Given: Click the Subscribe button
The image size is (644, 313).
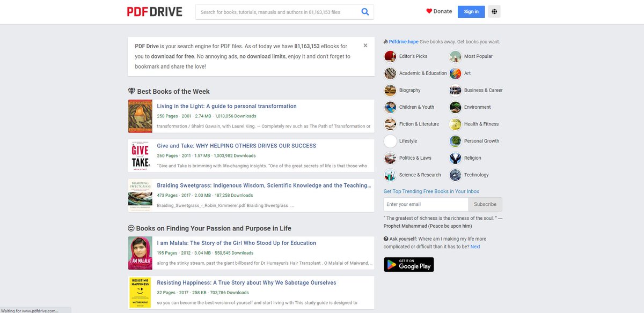Looking at the screenshot, I should pos(485,204).
